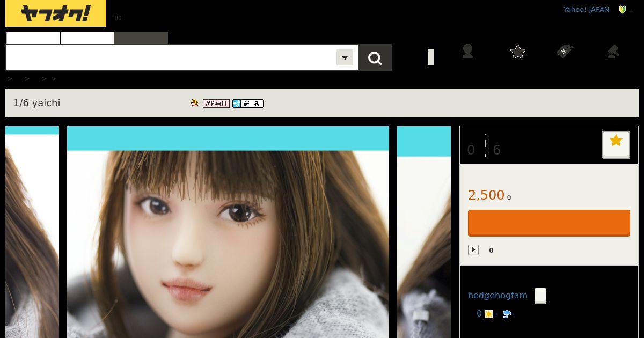Viewport: 644px width, 338px height.
Task: Select the first white search tab
Action: click(x=33, y=38)
